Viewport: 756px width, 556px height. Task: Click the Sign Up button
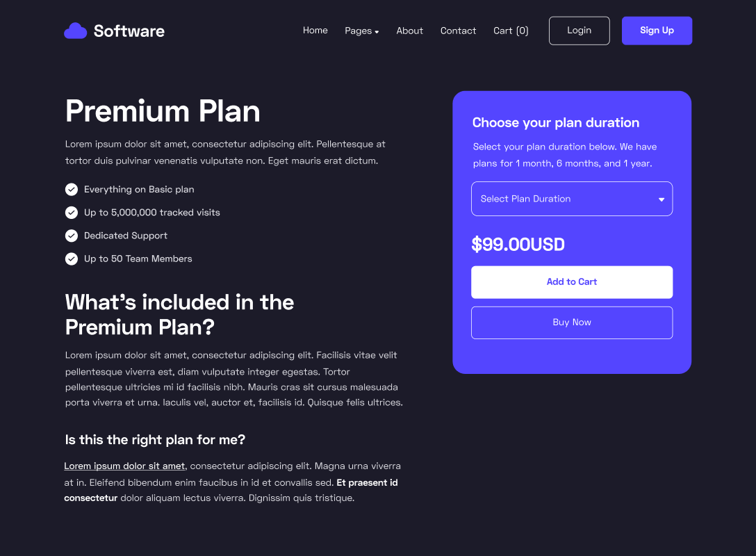(x=657, y=31)
